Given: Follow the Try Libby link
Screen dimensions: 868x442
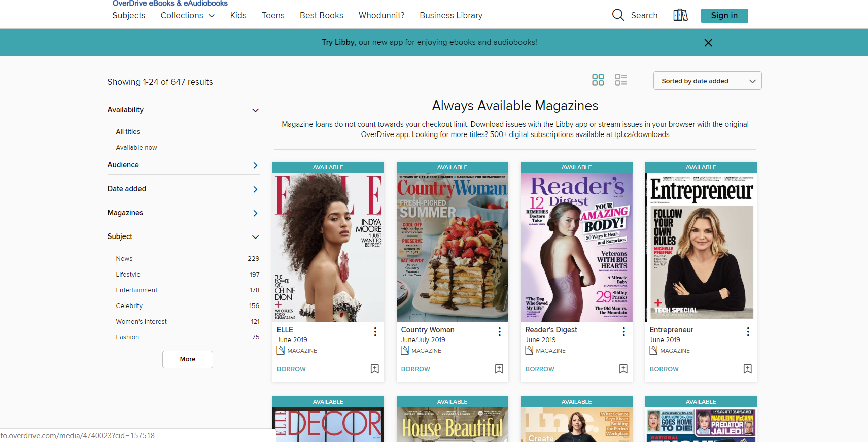Looking at the screenshot, I should pos(338,42).
